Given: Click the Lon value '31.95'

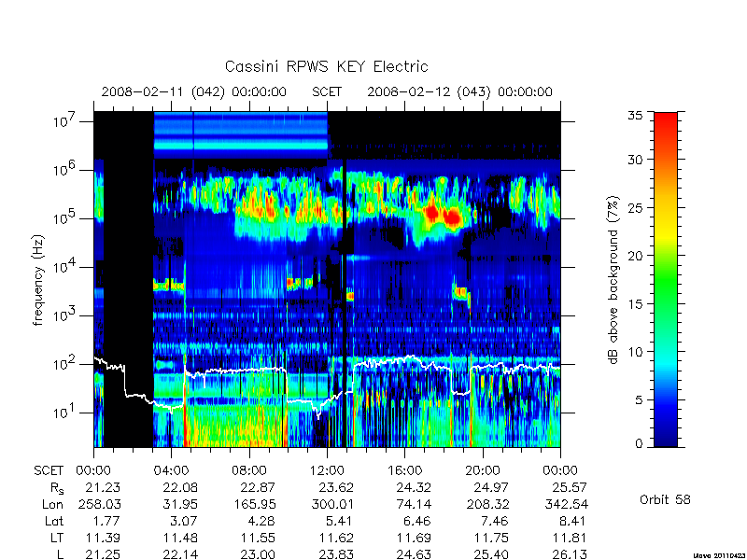Looking at the screenshot, I should [x=180, y=504].
